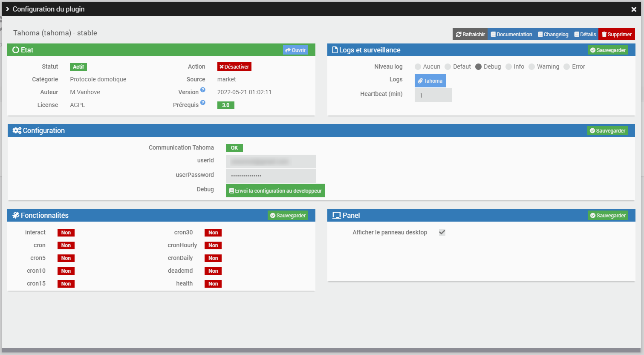644x355 pixels.
Task: Click the market source value
Action: [x=226, y=79]
